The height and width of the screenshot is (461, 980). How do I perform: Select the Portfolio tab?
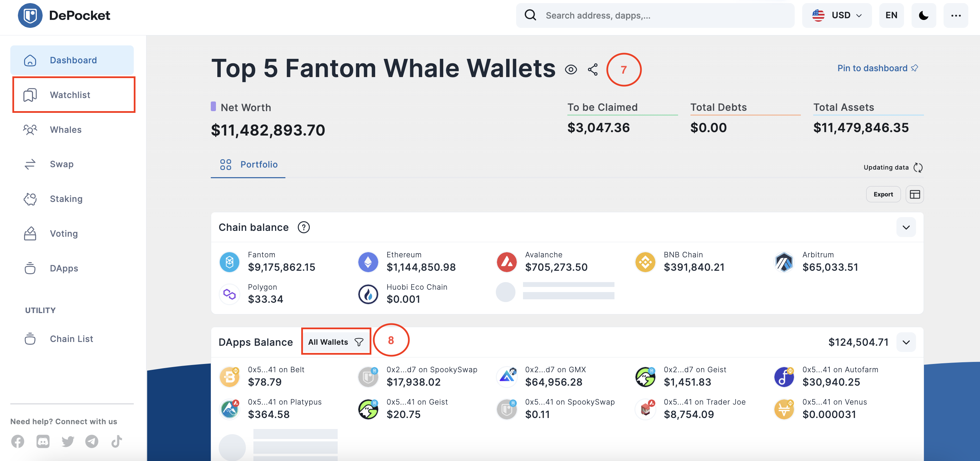pos(248,164)
